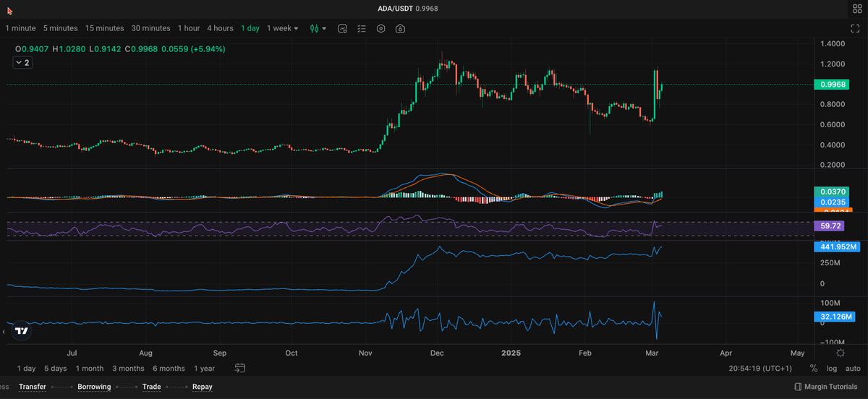The height and width of the screenshot is (399, 868).
Task: Enter fullscreen chart mode
Action: (855, 28)
